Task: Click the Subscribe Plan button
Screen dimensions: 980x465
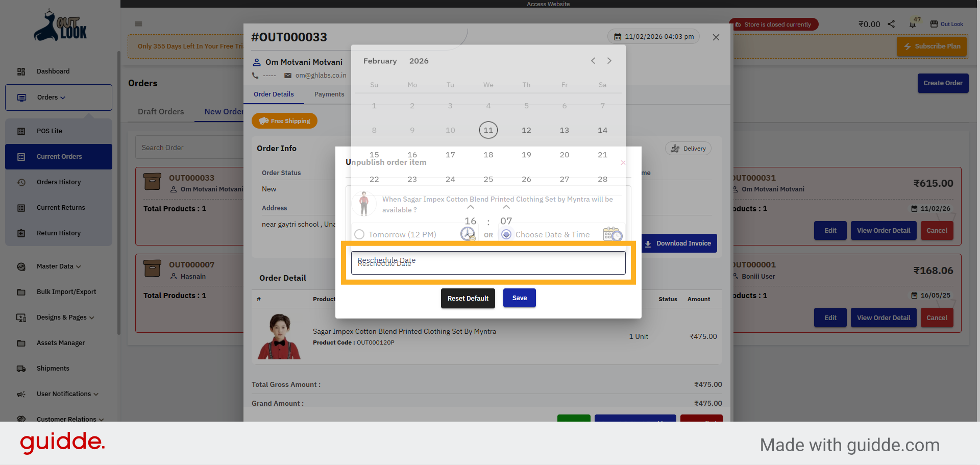Action: [932, 46]
